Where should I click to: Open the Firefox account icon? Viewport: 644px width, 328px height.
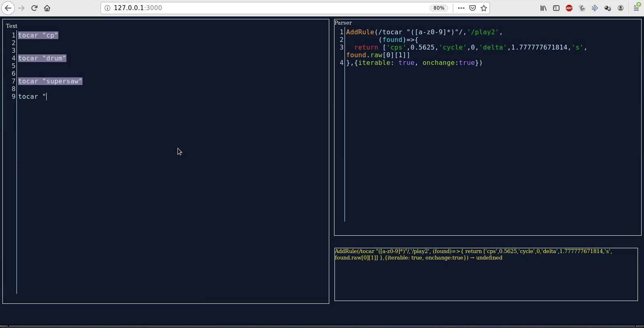click(x=621, y=8)
